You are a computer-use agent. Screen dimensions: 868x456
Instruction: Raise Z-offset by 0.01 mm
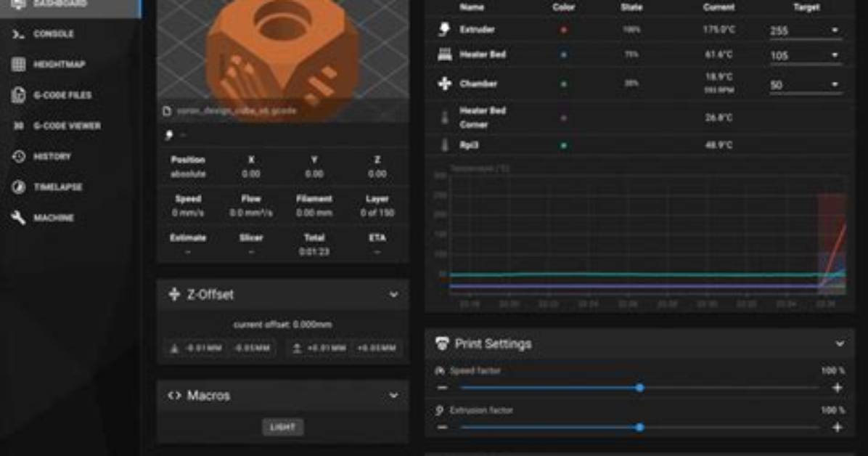319,349
